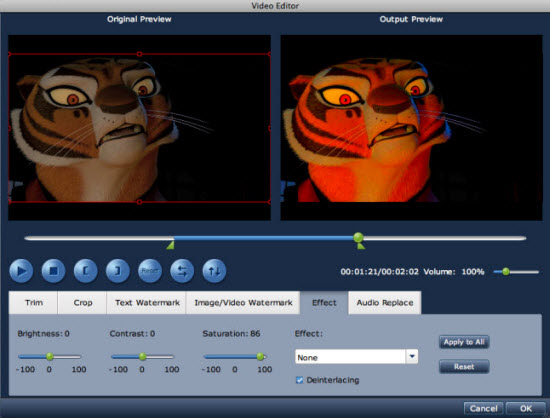Flip video horizontally with left-right arrows icon
Viewport: 550px width, 418px height.
point(182,271)
